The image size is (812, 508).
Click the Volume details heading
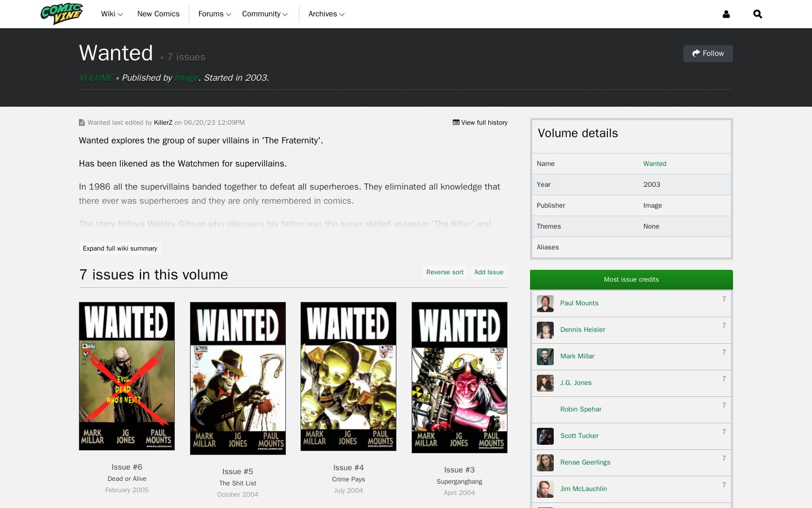[578, 133]
